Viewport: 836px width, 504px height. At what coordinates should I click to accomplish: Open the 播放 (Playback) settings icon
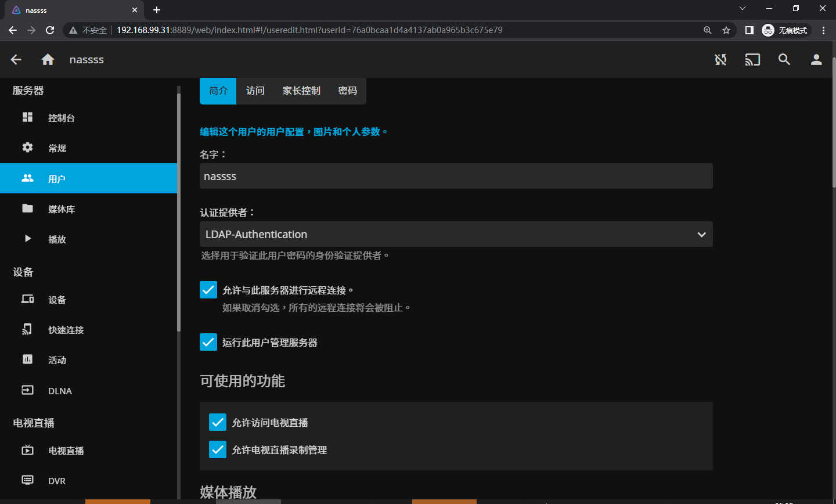pos(27,239)
